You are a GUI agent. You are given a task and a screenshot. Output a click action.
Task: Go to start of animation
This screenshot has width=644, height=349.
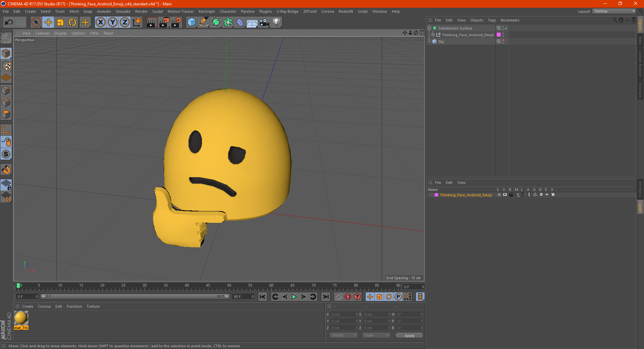(x=263, y=297)
